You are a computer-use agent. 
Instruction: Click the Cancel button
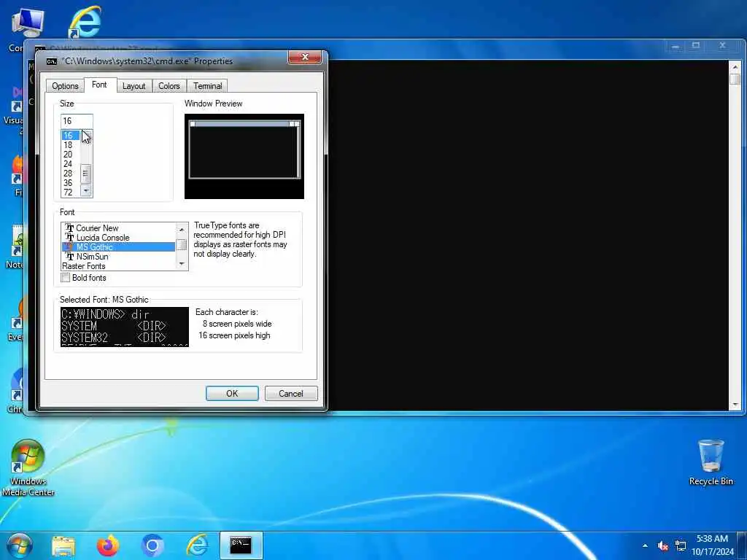tap(291, 393)
